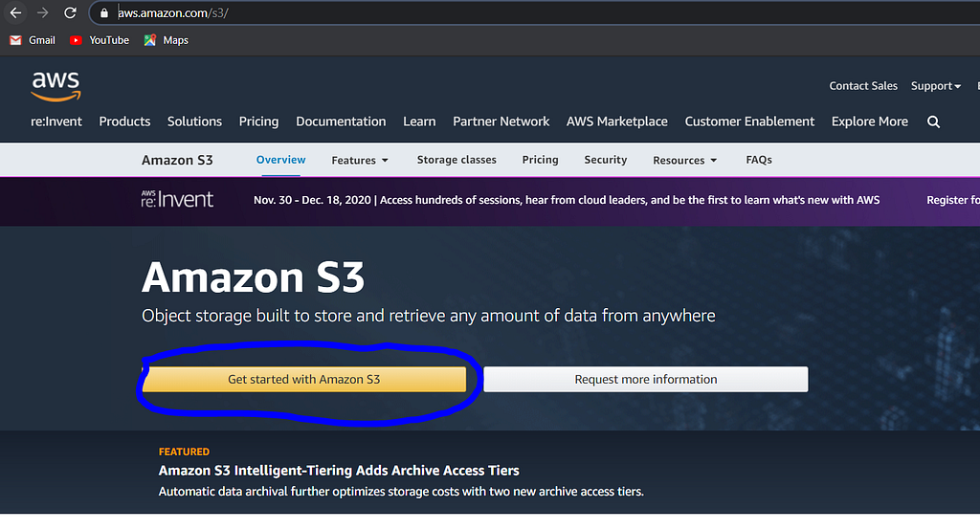Switch to the Security tab
The width and height of the screenshot is (980, 529).
(x=605, y=159)
